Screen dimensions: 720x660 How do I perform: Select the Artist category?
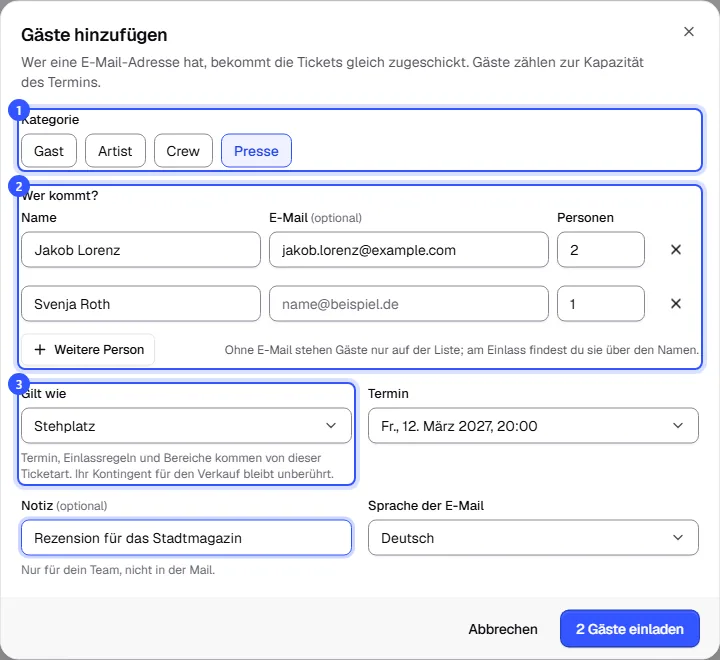(x=115, y=151)
